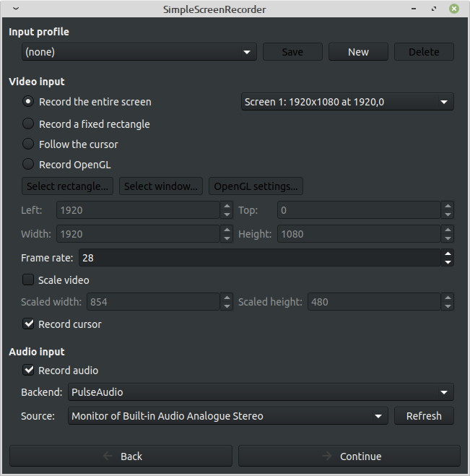Click the Save profile button
Screen dimensions: 470x476
[292, 52]
